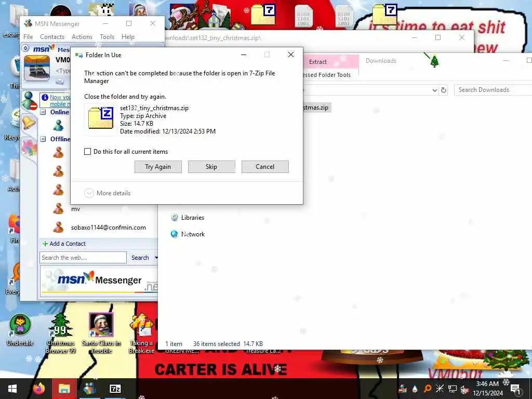Image resolution: width=532 pixels, height=399 pixels.
Task: Click the Firefox taskbar icon
Action: tap(39, 389)
